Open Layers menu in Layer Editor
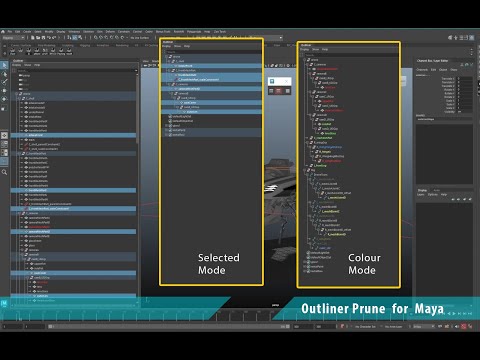Viewport: 480px width, 360px height. [421, 194]
